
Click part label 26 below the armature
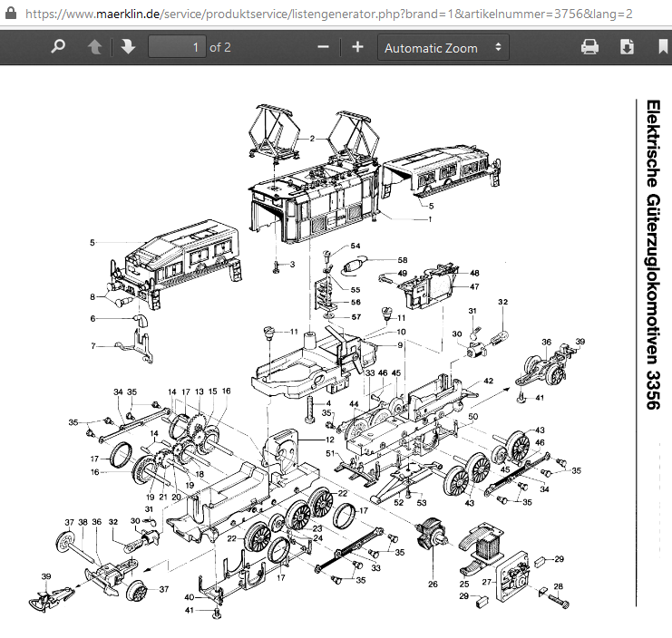[433, 584]
